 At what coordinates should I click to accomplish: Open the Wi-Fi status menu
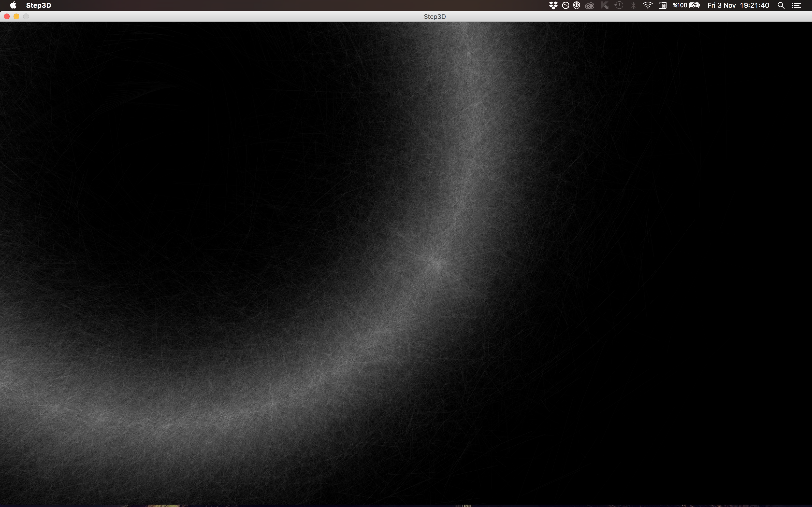click(648, 5)
